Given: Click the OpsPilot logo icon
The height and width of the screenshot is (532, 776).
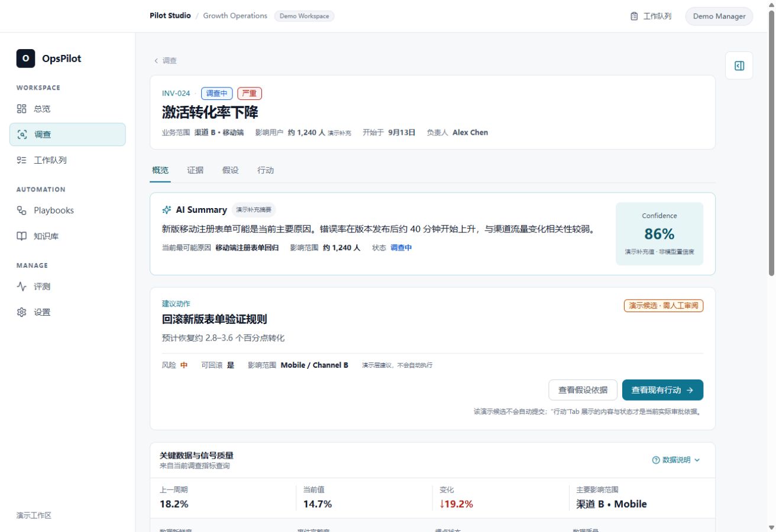Looking at the screenshot, I should [x=25, y=59].
